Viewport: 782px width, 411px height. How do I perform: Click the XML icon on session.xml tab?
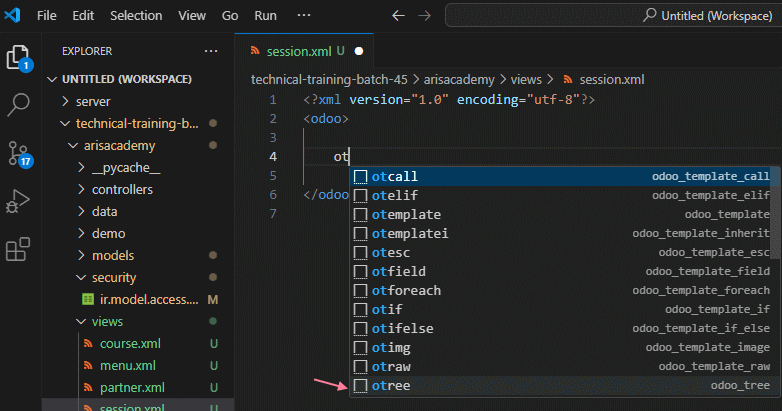(255, 51)
